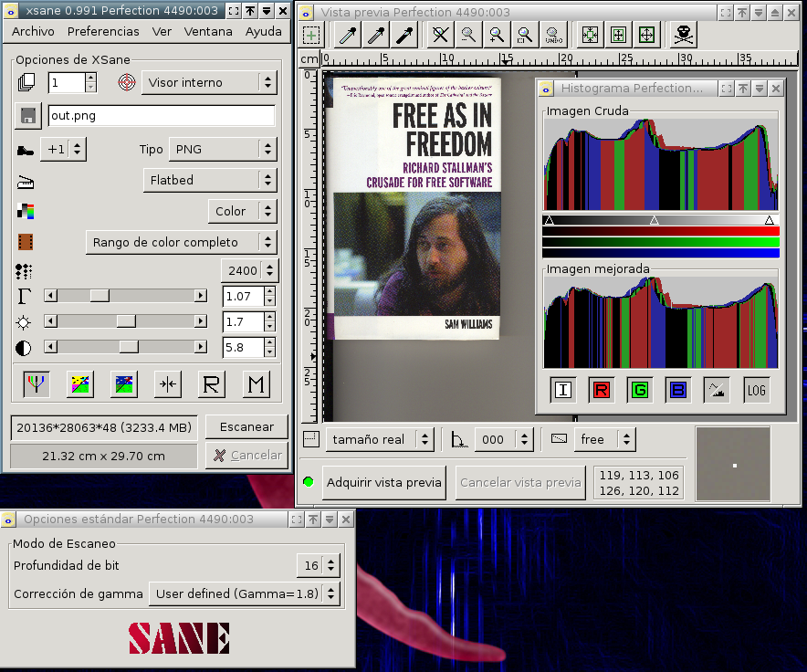The height and width of the screenshot is (672, 807).
Task: Click the out.png filename field
Action: point(162,115)
